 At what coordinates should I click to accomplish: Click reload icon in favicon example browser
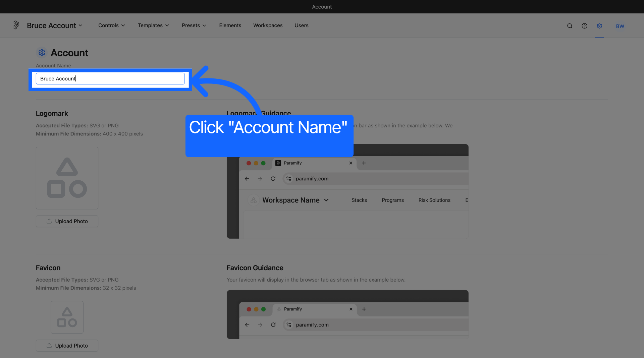[x=273, y=325]
